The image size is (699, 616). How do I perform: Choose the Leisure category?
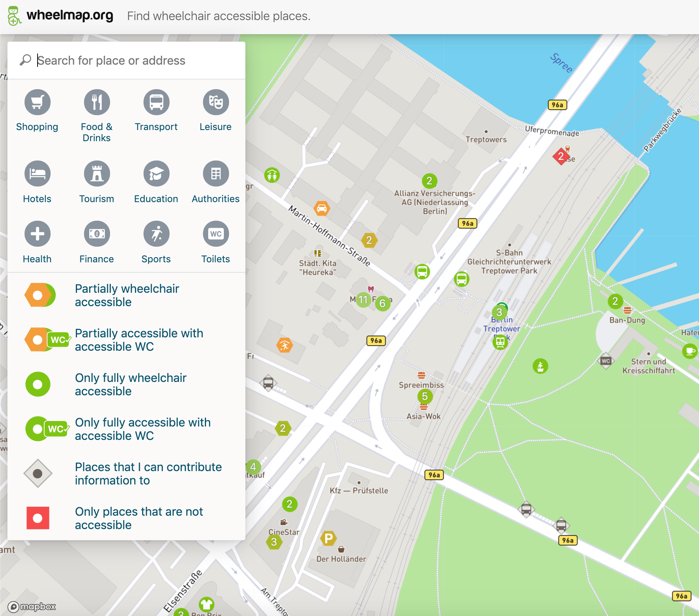point(215,102)
